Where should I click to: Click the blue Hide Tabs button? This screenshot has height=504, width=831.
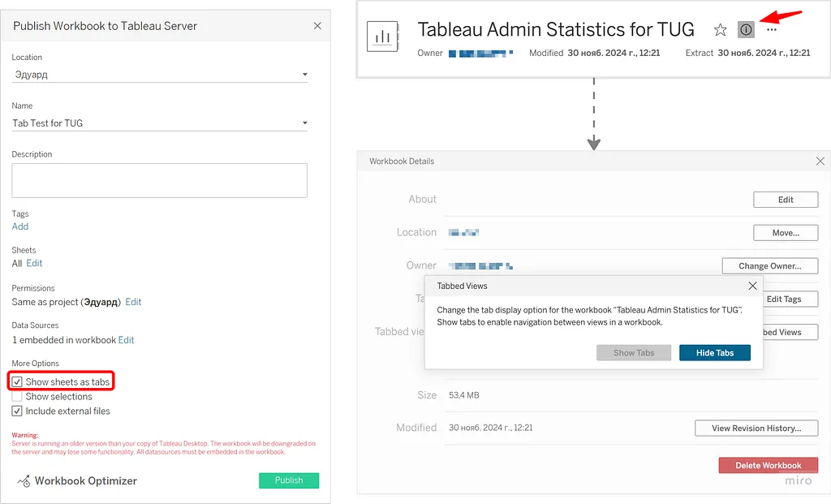(x=714, y=353)
